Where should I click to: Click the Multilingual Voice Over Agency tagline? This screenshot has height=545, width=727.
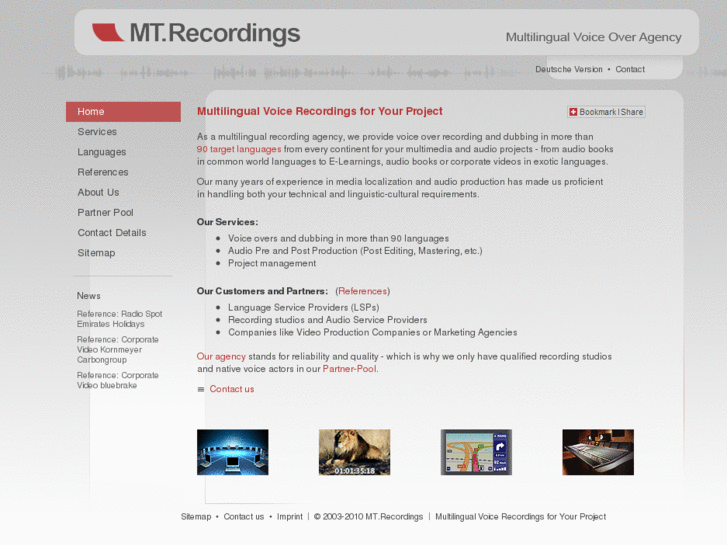tap(593, 37)
